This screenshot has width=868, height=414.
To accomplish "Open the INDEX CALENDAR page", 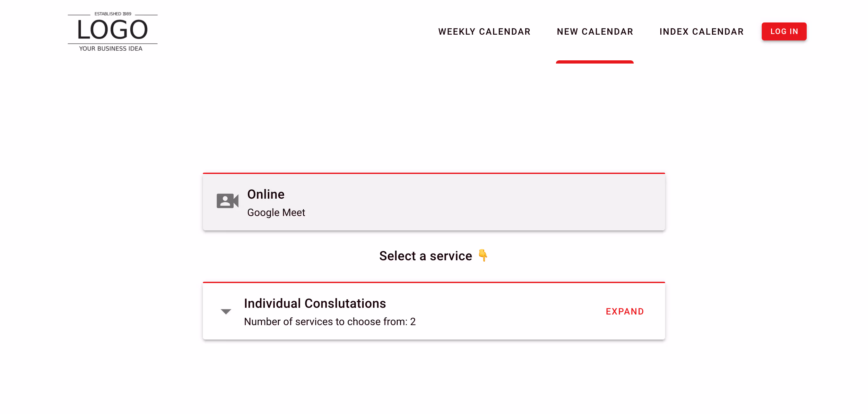I will coord(701,31).
